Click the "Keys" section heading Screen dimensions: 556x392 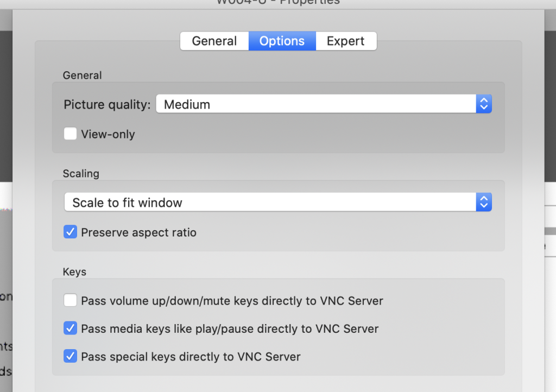click(74, 271)
